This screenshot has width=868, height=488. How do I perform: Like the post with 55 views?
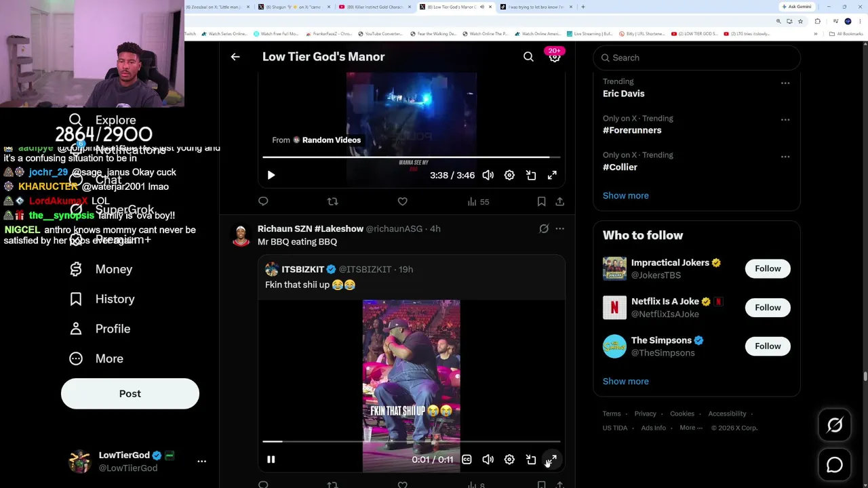click(x=402, y=201)
